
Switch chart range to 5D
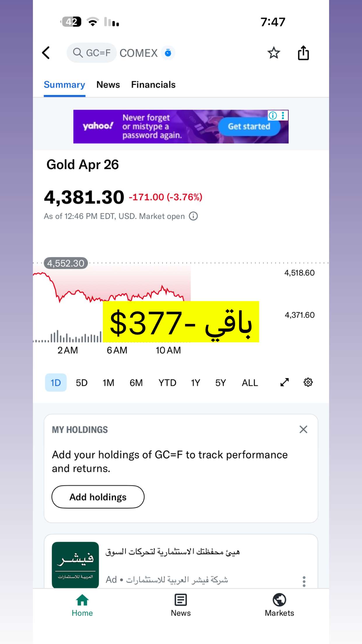82,382
